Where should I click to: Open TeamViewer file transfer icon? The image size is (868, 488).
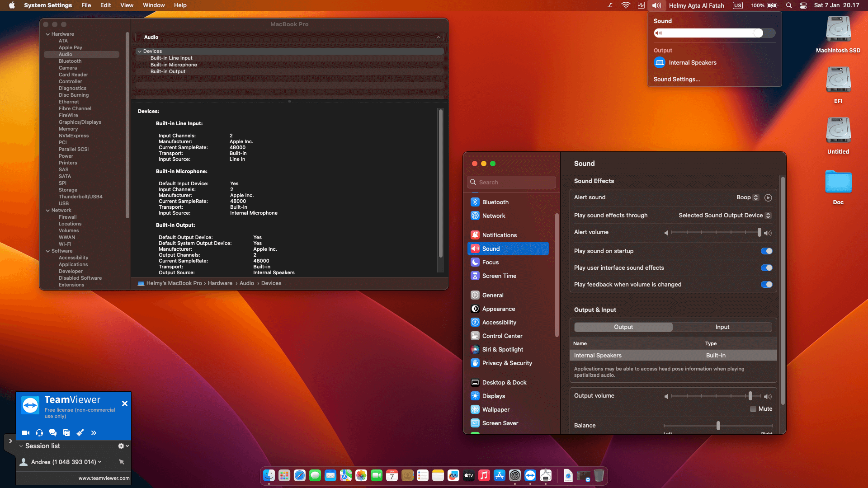[x=66, y=432]
